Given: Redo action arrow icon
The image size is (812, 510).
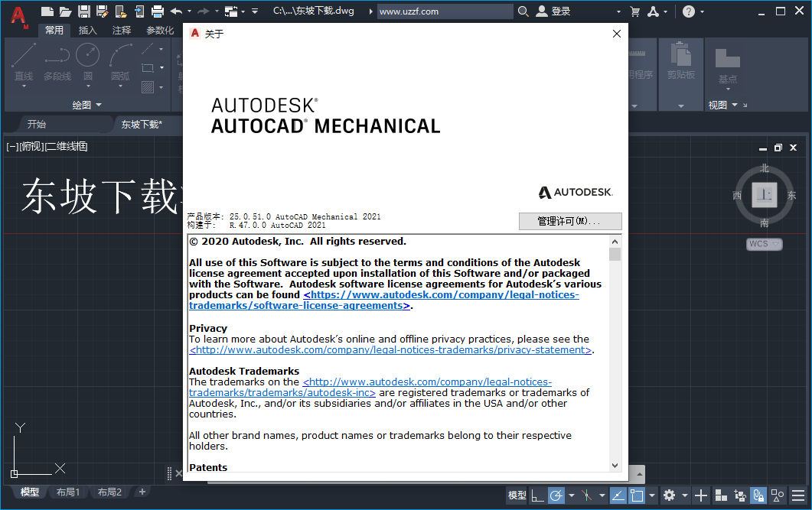Looking at the screenshot, I should point(204,11).
